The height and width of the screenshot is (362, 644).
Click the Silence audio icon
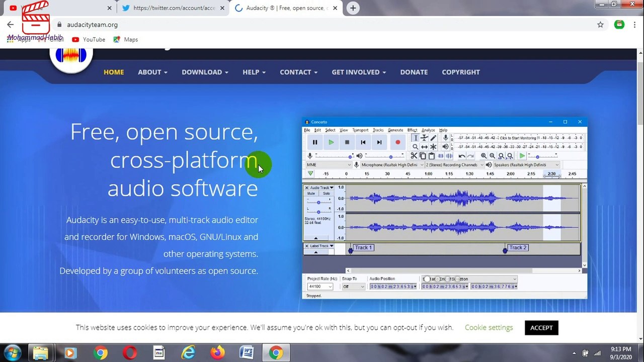[449, 156]
